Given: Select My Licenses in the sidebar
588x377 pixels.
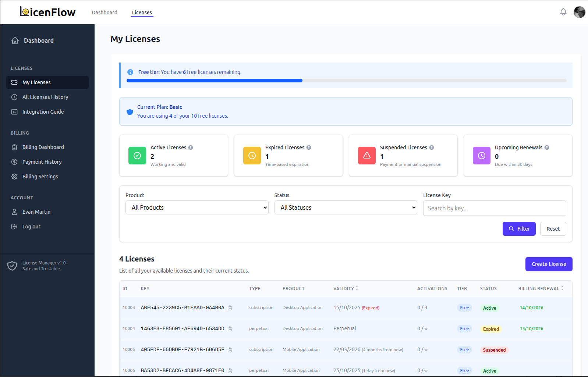Looking at the screenshot, I should (x=47, y=82).
